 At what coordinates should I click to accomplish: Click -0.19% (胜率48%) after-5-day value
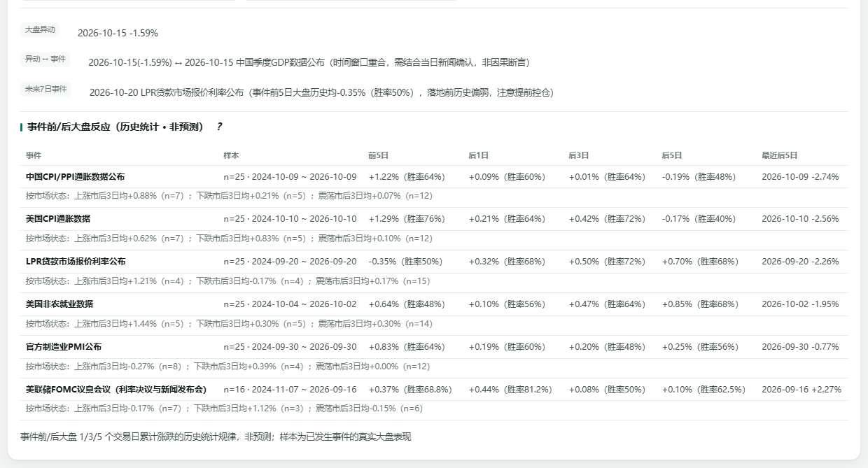(x=699, y=177)
